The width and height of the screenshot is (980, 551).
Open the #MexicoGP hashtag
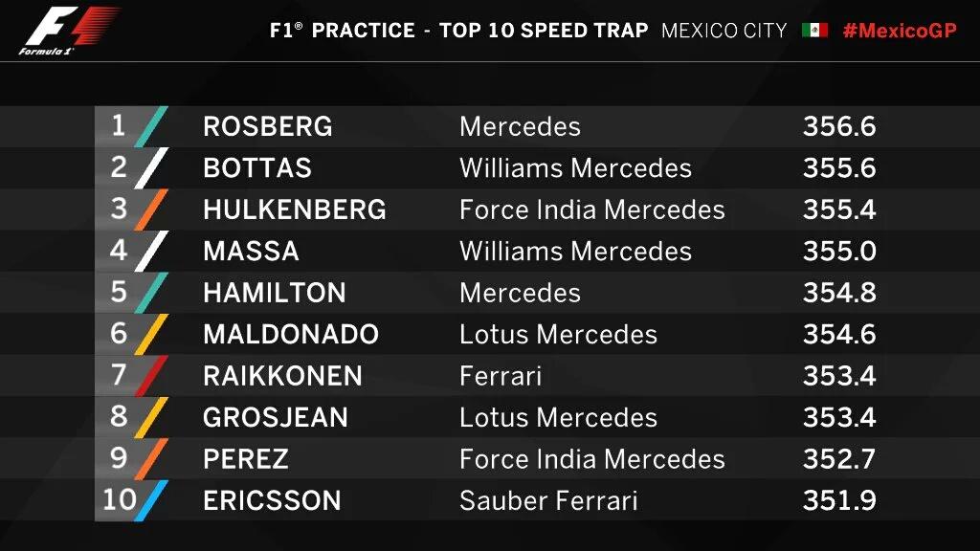click(900, 31)
